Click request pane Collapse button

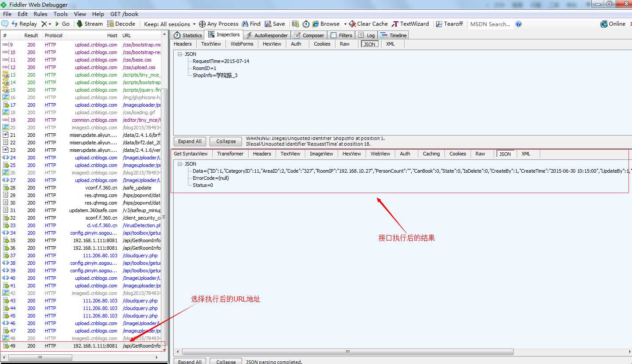pos(226,141)
